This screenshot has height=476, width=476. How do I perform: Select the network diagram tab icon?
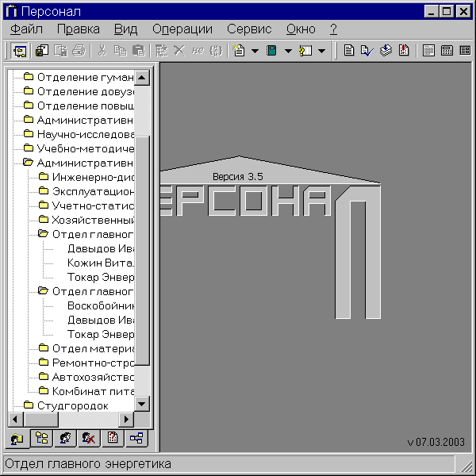coord(136,438)
